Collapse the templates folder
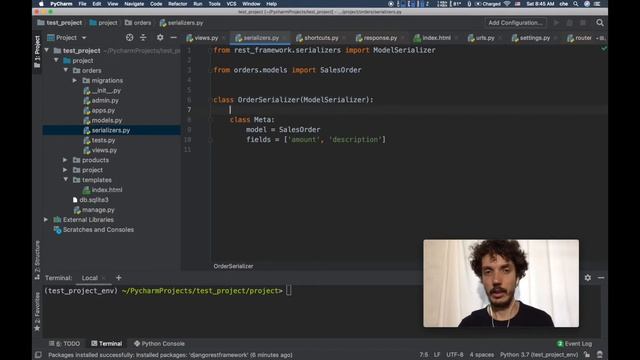Viewport: 640px width, 360px height. 66,180
